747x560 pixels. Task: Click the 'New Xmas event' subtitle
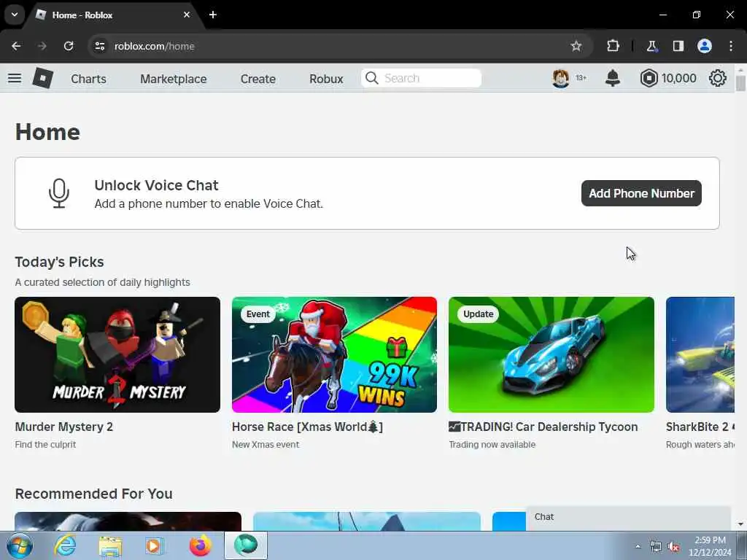pyautogui.click(x=266, y=444)
